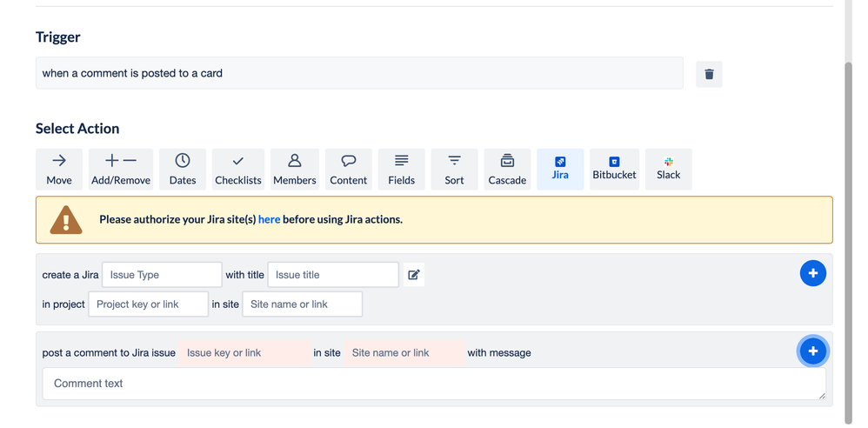Focus the Project key or link field
This screenshot has height=428, width=868.
(149, 304)
